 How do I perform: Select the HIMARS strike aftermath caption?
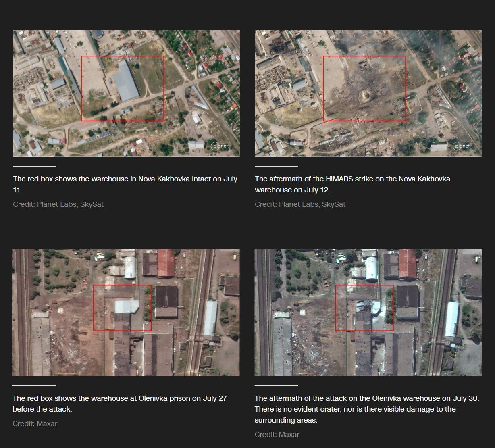(x=352, y=184)
